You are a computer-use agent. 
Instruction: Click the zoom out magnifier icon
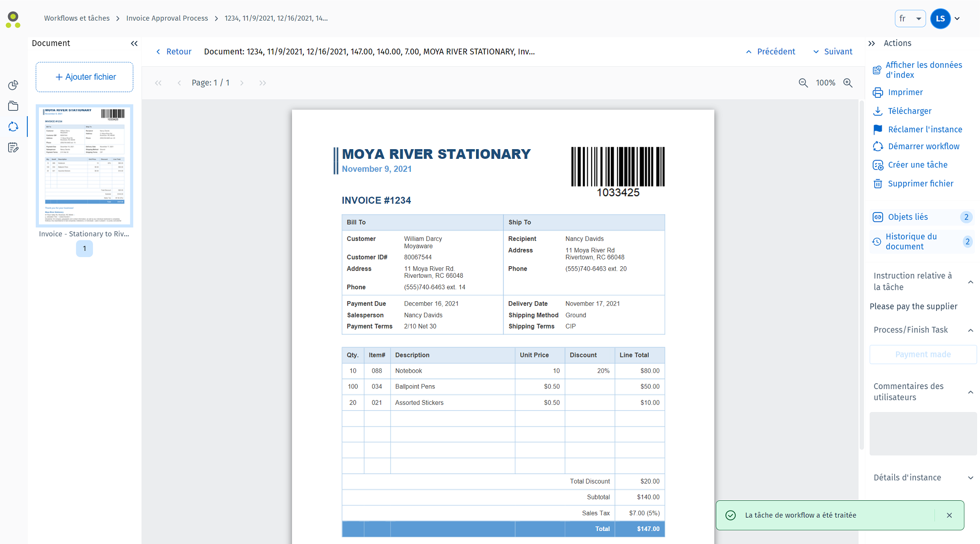click(x=803, y=83)
